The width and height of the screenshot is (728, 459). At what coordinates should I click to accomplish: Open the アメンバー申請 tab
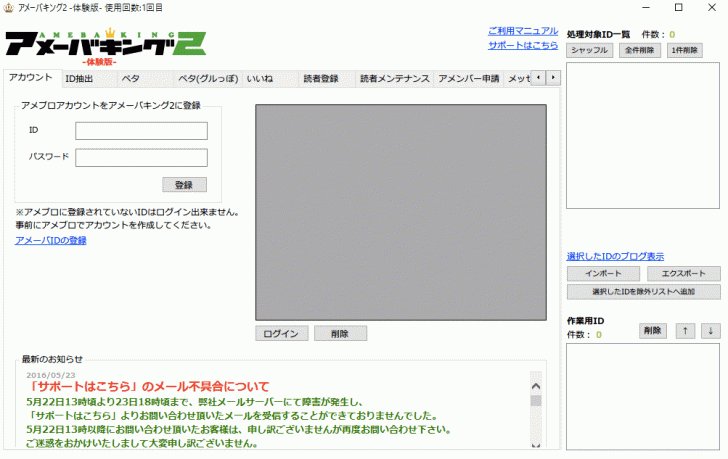(468, 78)
